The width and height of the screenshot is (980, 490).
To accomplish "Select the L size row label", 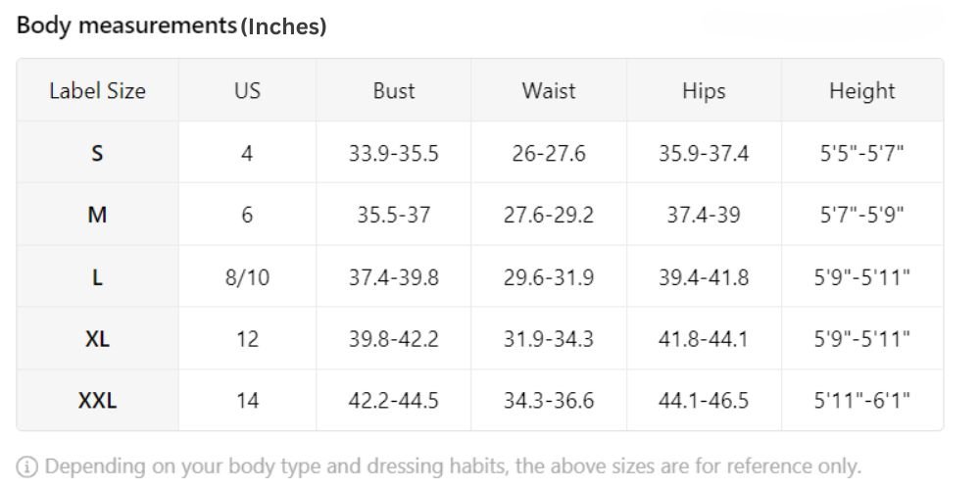I will click(x=97, y=277).
